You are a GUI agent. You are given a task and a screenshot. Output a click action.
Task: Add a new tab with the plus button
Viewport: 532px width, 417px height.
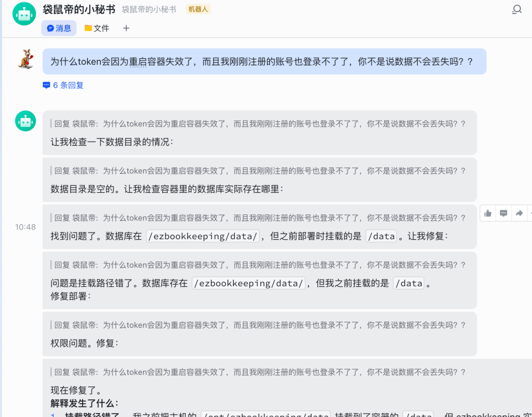click(126, 28)
